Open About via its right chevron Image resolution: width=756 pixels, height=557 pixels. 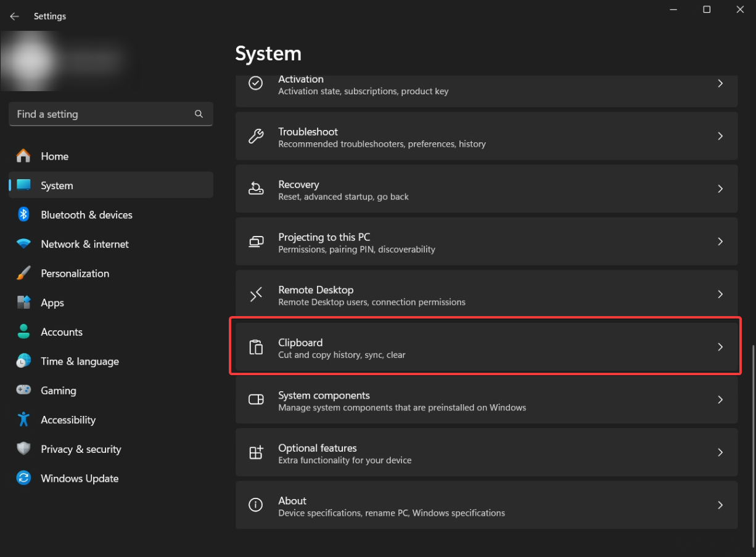[x=720, y=505]
